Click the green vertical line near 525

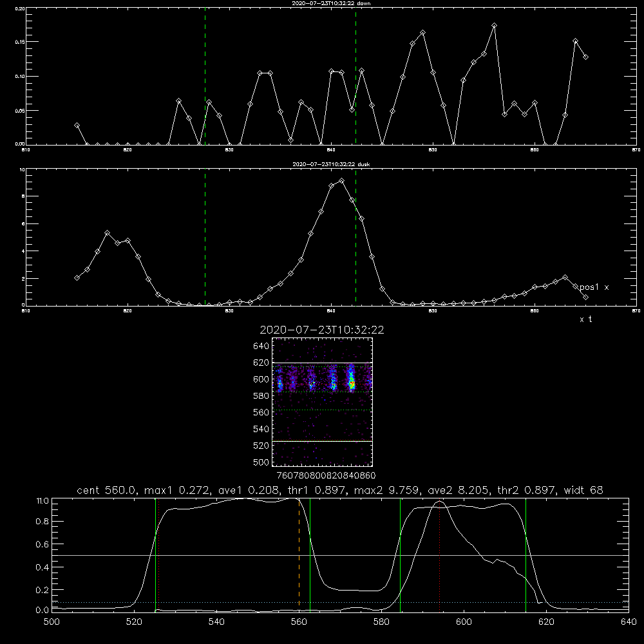(155, 554)
